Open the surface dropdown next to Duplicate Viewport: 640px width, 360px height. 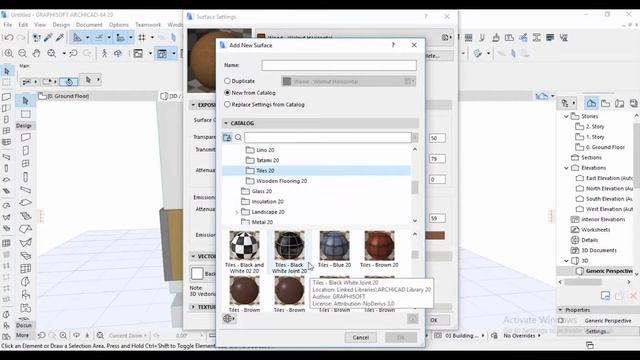(x=348, y=81)
